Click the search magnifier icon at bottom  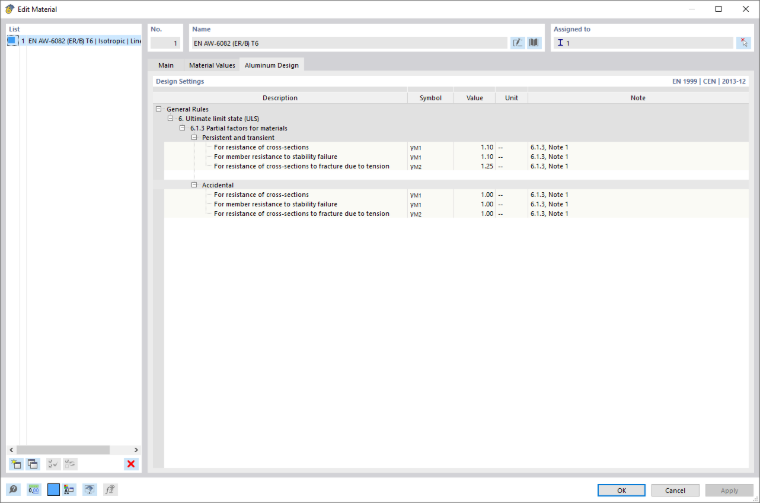point(14,489)
